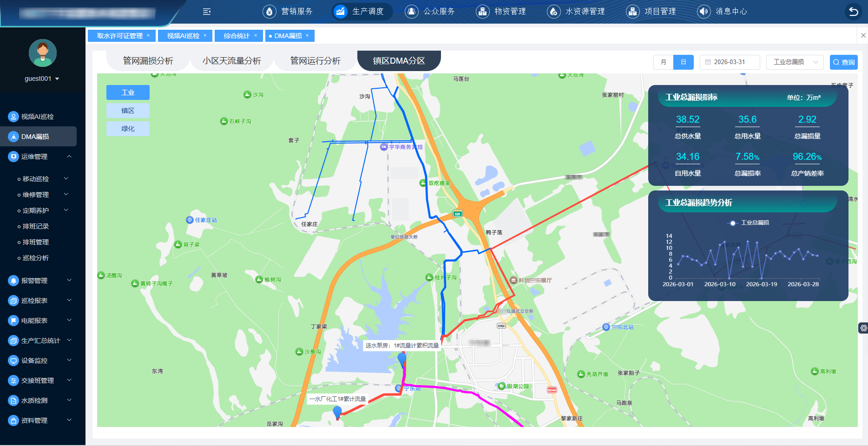This screenshot has height=446, width=868.
Task: Toggle 工业总漏损 series in chart legend
Action: coord(748,223)
